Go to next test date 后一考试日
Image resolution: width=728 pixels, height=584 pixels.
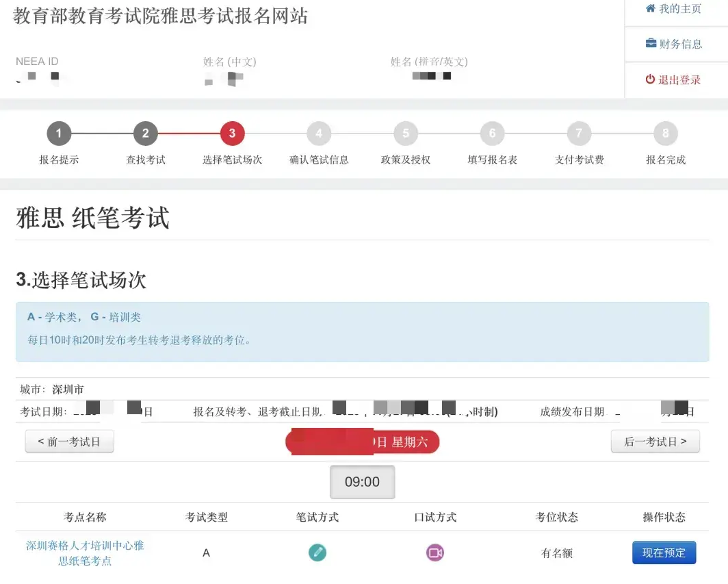[655, 442]
